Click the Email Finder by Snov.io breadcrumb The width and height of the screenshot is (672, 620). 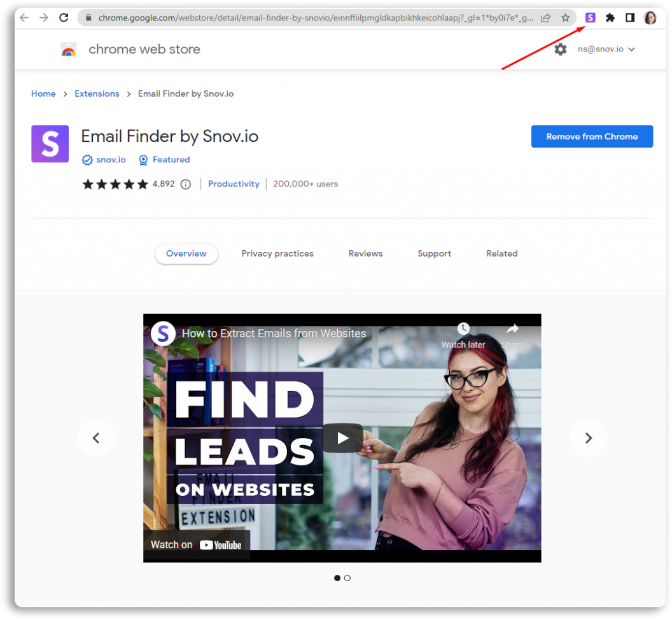186,94
